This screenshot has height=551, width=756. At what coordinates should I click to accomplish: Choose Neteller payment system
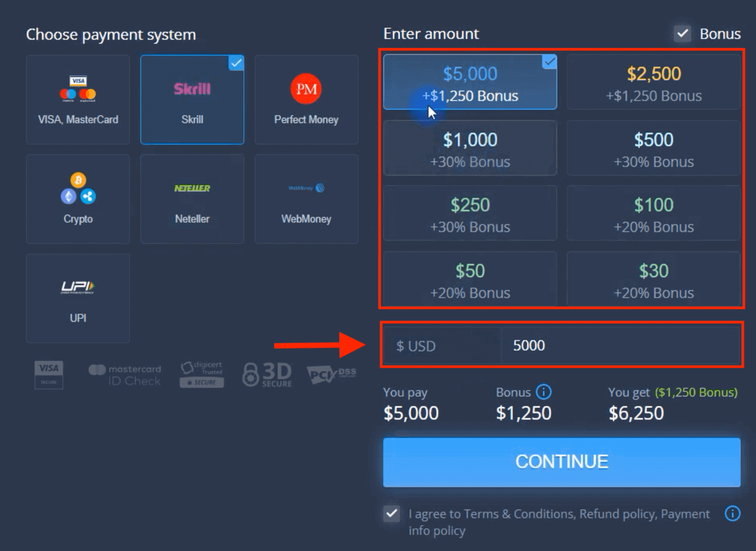(192, 199)
